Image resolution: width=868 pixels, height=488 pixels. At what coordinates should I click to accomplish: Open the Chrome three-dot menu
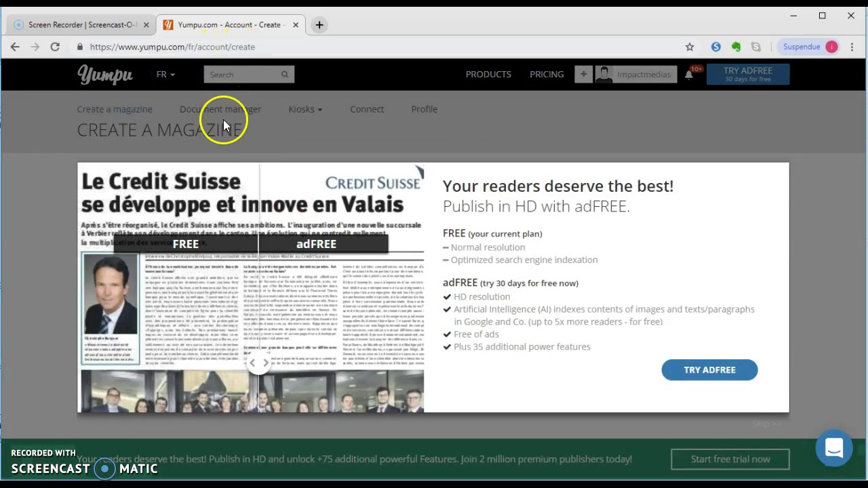(852, 47)
